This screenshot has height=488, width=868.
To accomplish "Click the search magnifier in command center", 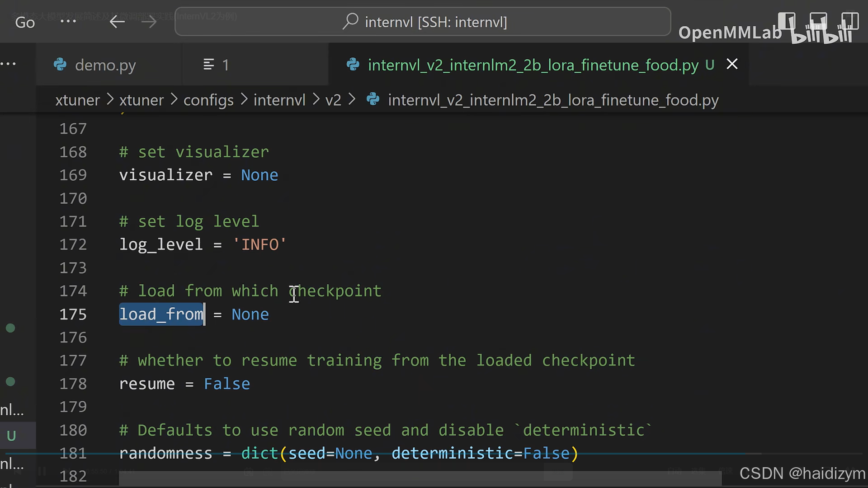I will click(x=350, y=21).
